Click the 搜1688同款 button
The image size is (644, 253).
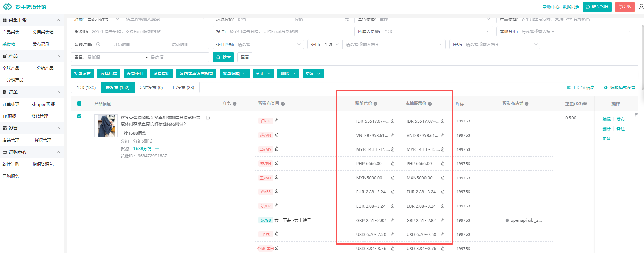pyautogui.click(x=135, y=133)
